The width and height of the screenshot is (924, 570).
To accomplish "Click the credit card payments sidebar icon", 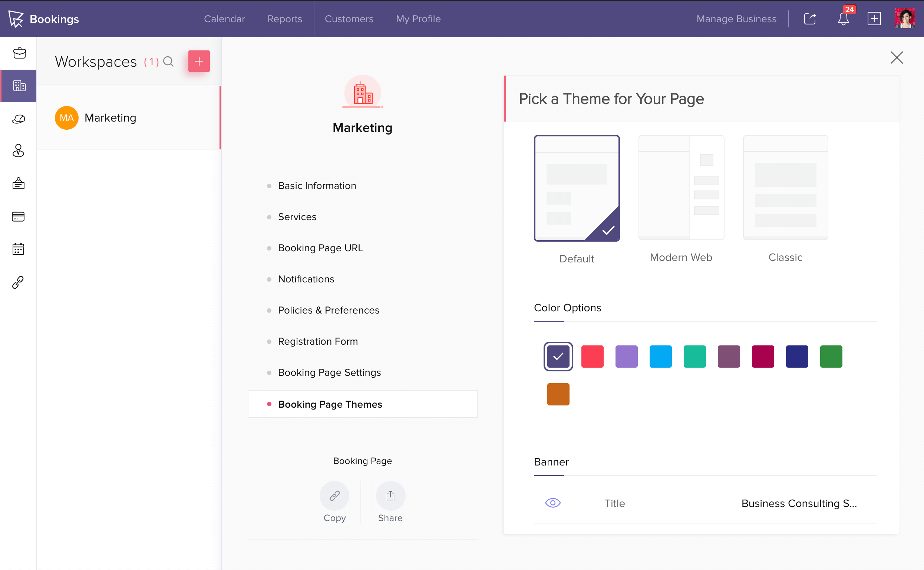I will point(18,217).
